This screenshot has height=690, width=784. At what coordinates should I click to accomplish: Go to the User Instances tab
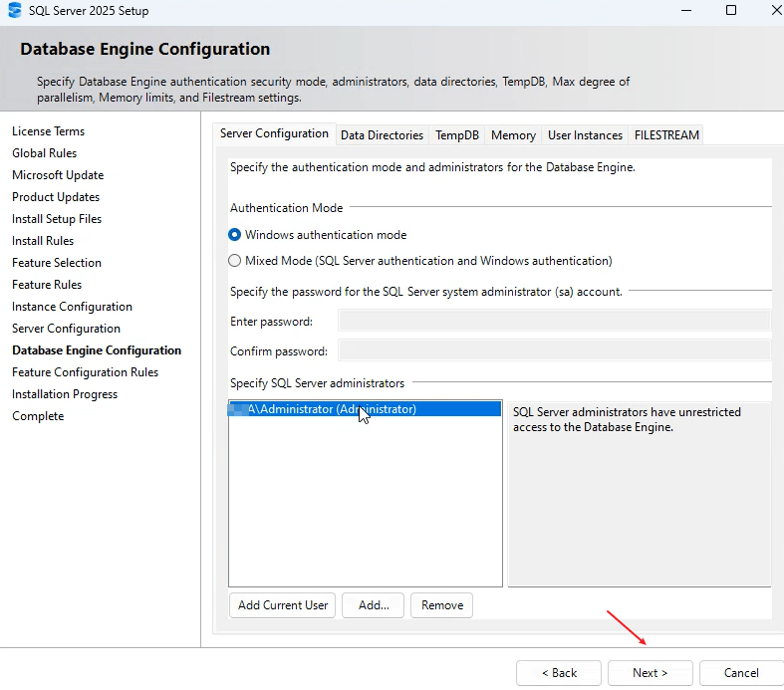pyautogui.click(x=585, y=135)
